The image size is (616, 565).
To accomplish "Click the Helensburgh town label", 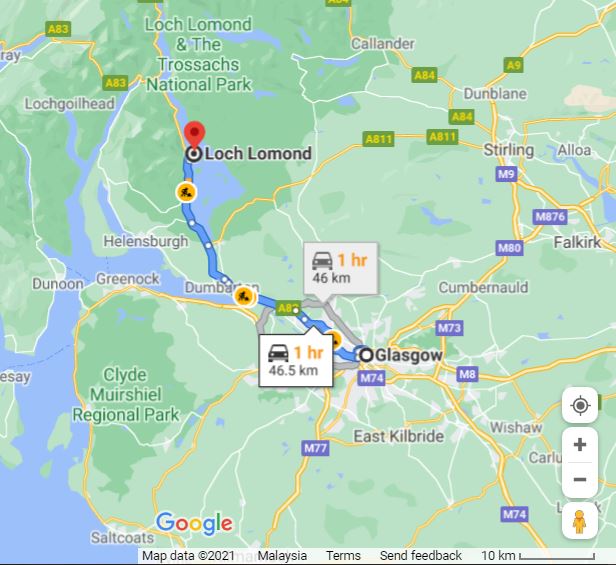I will pyautogui.click(x=146, y=241).
